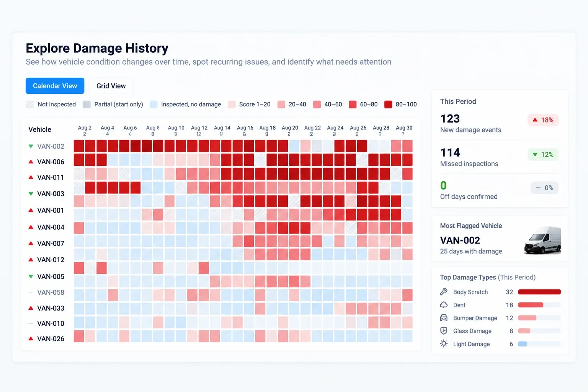Switch to Grid View tab
The image size is (588, 392).
click(x=111, y=86)
